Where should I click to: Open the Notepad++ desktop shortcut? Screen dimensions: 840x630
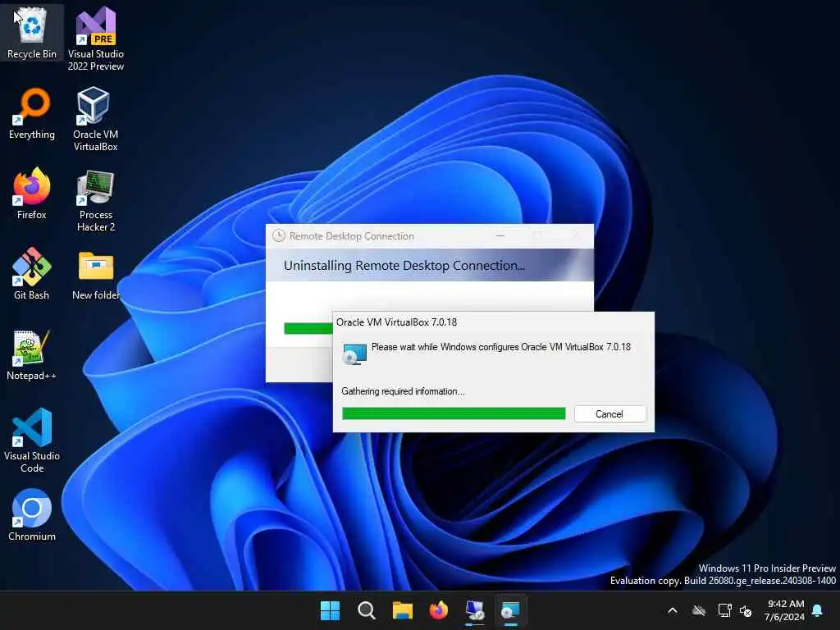[x=32, y=354]
